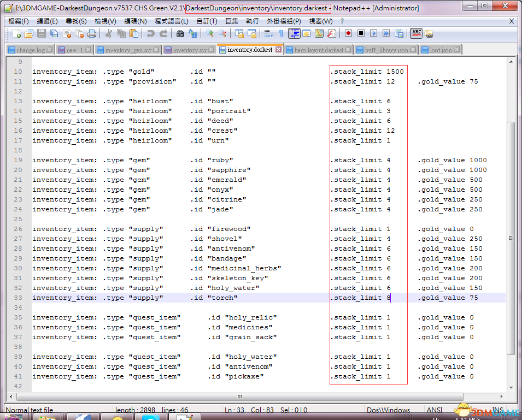Open Find with the binoculars icon
522x420 pixels.
coord(180,33)
